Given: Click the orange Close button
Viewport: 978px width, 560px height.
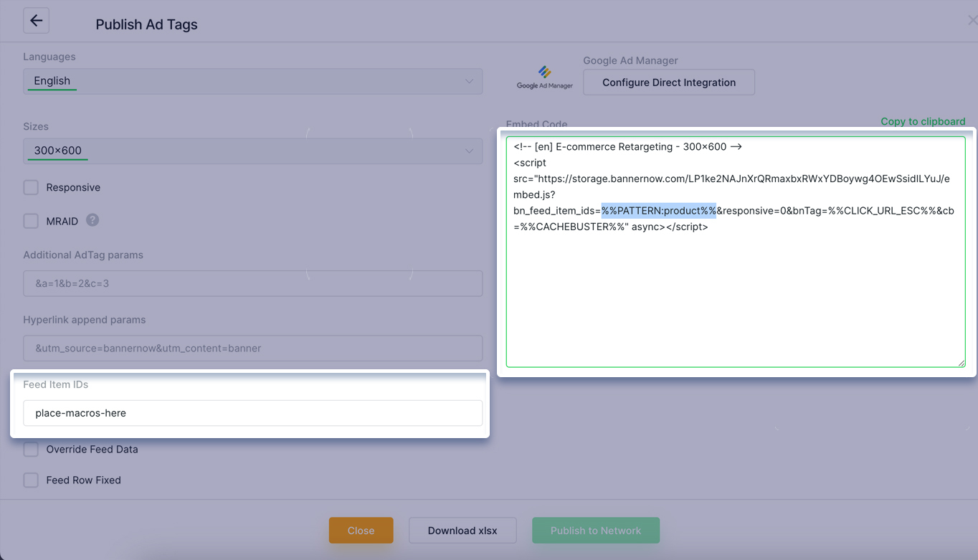Looking at the screenshot, I should coord(361,531).
